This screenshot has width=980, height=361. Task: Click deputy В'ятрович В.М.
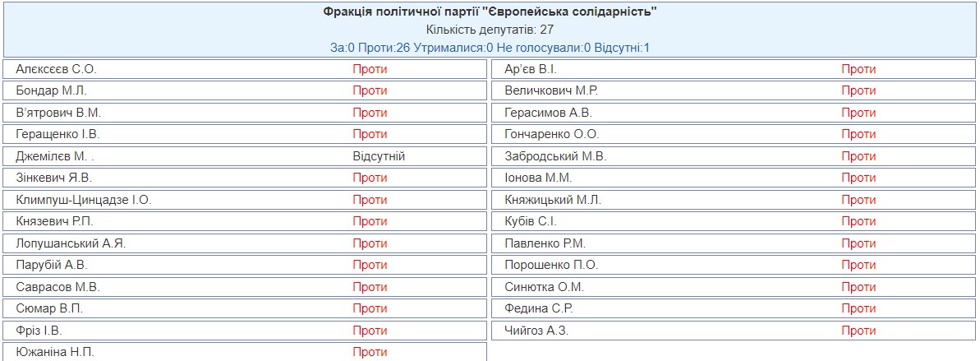tap(58, 113)
